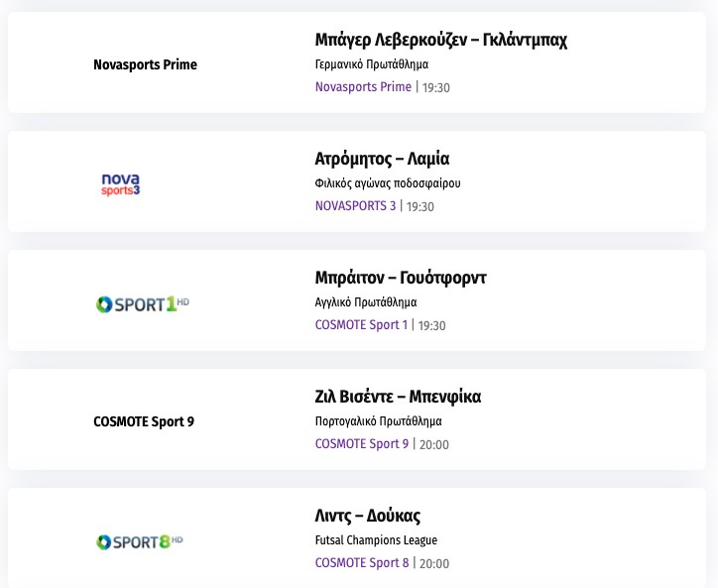Click the Nova Sports 3 channel logo

[121, 183]
